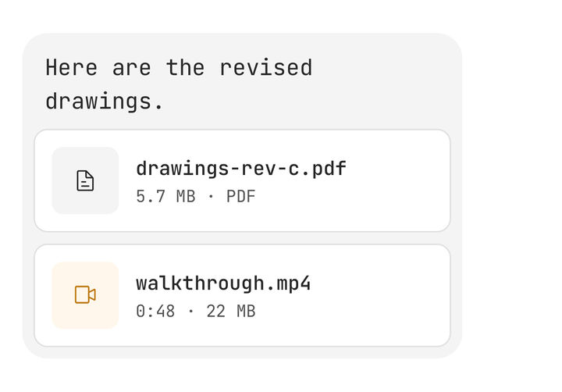
Task: Click the word "revised" in the message
Action: (266, 68)
